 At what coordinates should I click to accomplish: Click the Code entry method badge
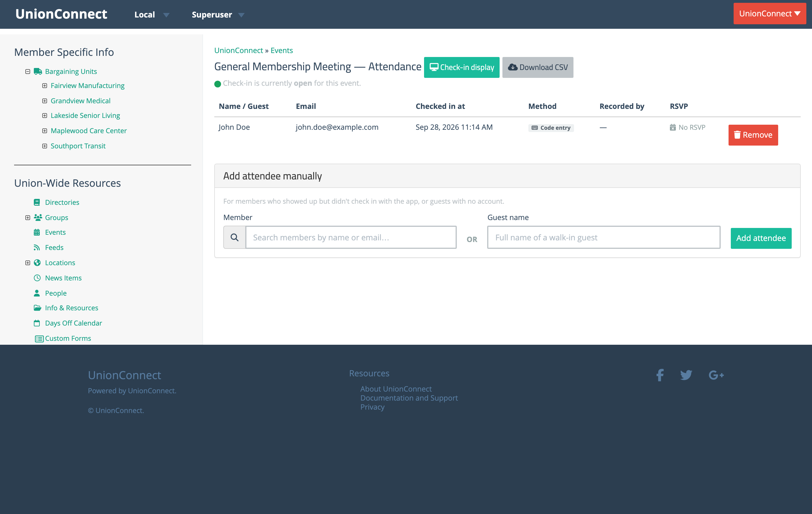551,128
